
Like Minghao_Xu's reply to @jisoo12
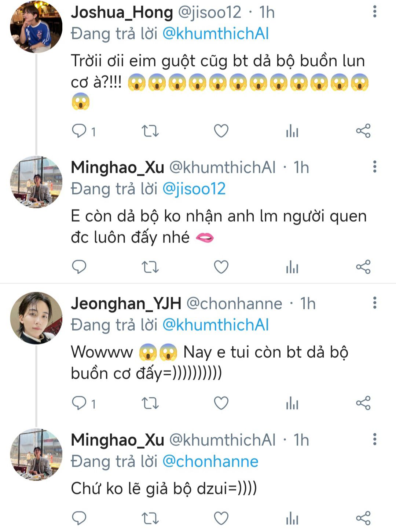(x=221, y=267)
